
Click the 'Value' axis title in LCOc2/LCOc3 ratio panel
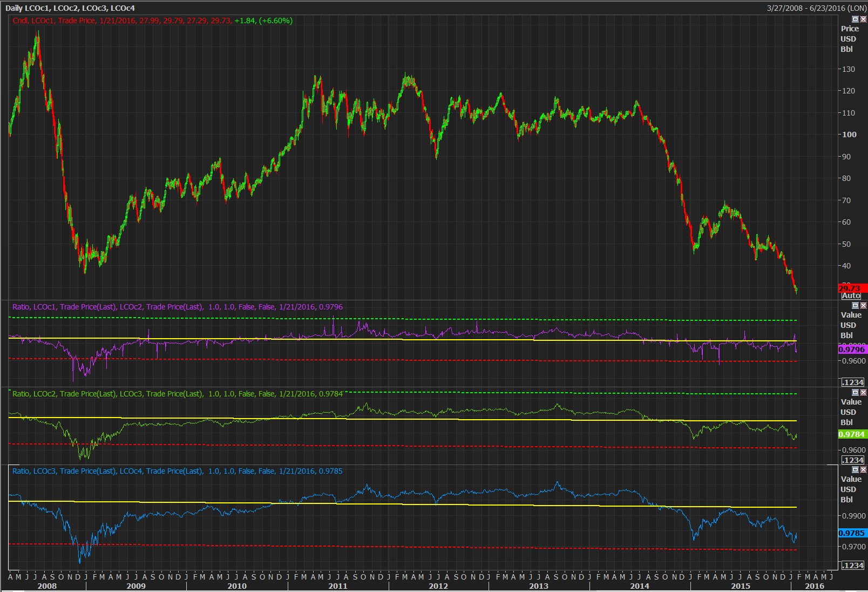click(x=851, y=402)
